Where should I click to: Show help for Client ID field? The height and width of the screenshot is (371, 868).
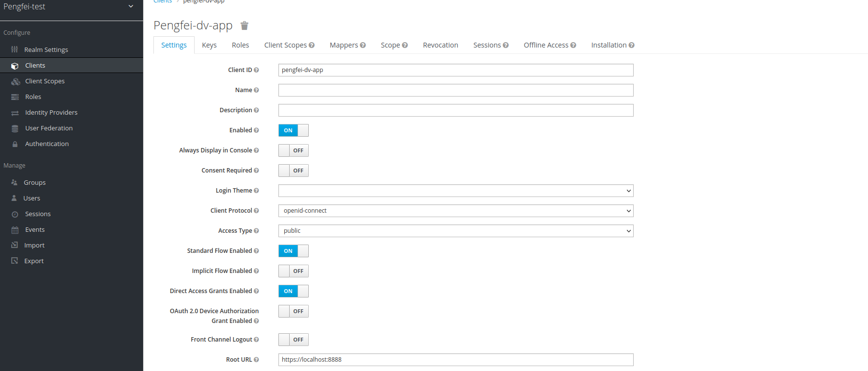pos(256,70)
